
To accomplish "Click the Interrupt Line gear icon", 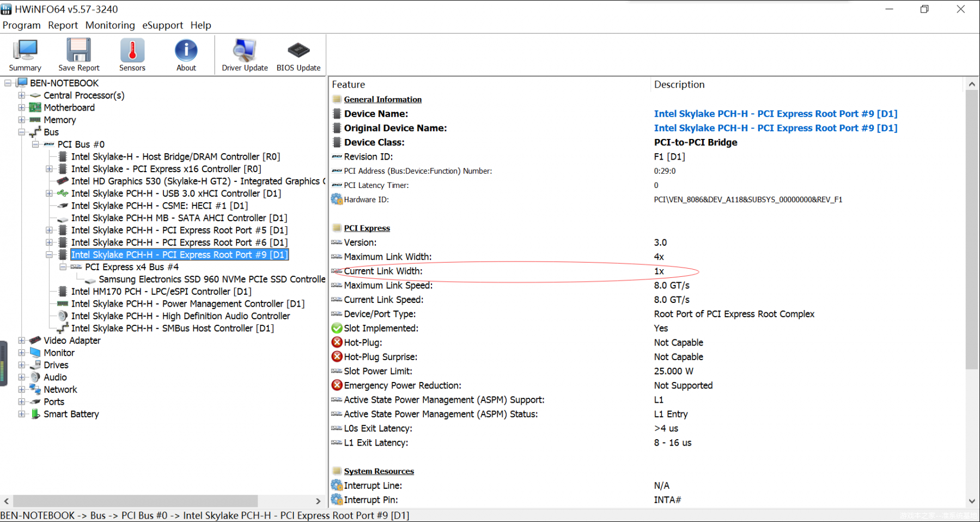I will coord(337,485).
